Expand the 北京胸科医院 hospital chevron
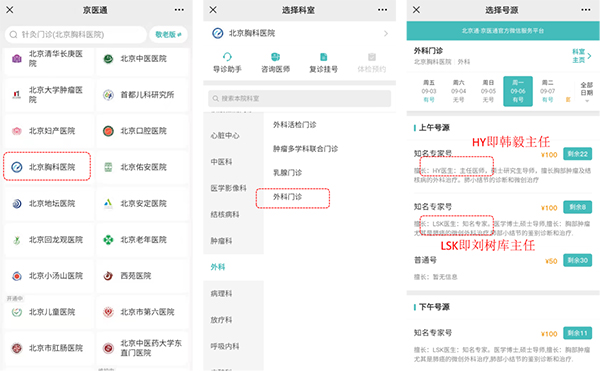600x371 pixels. [386, 34]
